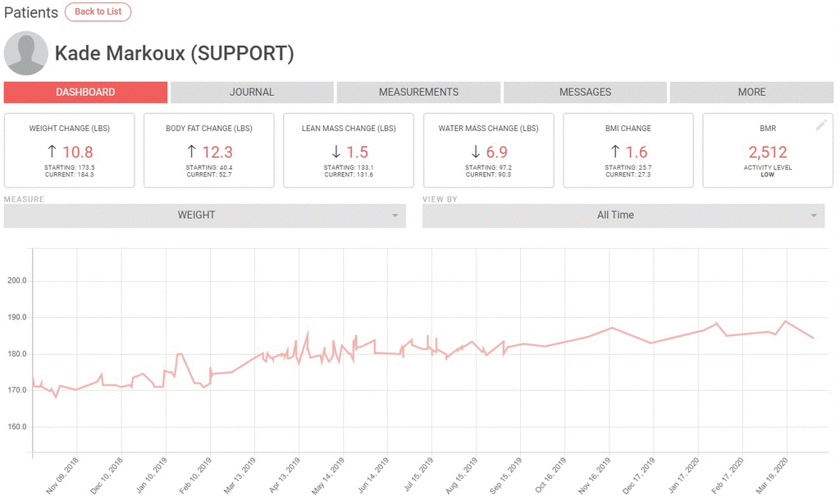Click the weight change value 10.8
Image resolution: width=840 pixels, height=504 pixels.
pyautogui.click(x=78, y=152)
